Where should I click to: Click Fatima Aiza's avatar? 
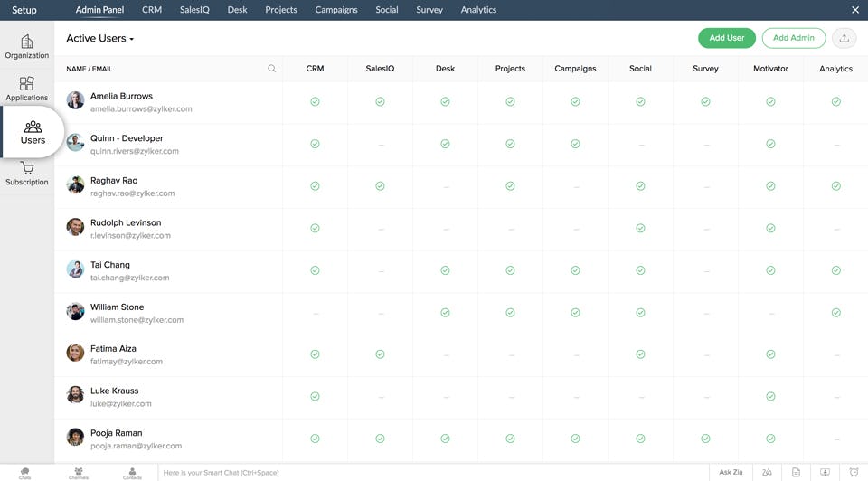[75, 354]
